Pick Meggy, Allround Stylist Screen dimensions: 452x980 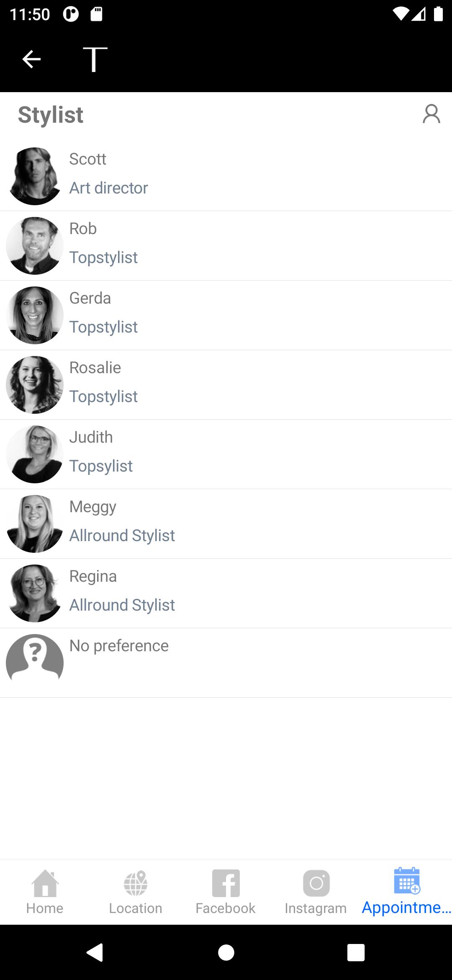[x=226, y=524]
